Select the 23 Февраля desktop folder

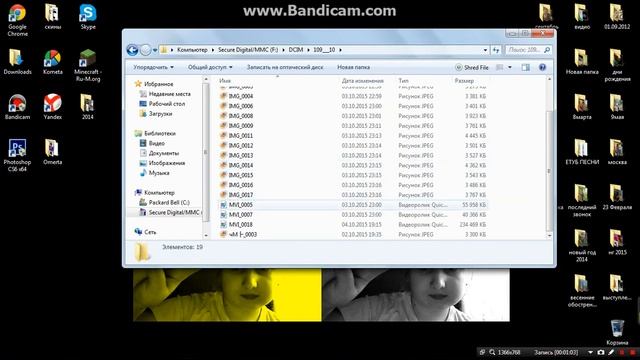click(617, 197)
